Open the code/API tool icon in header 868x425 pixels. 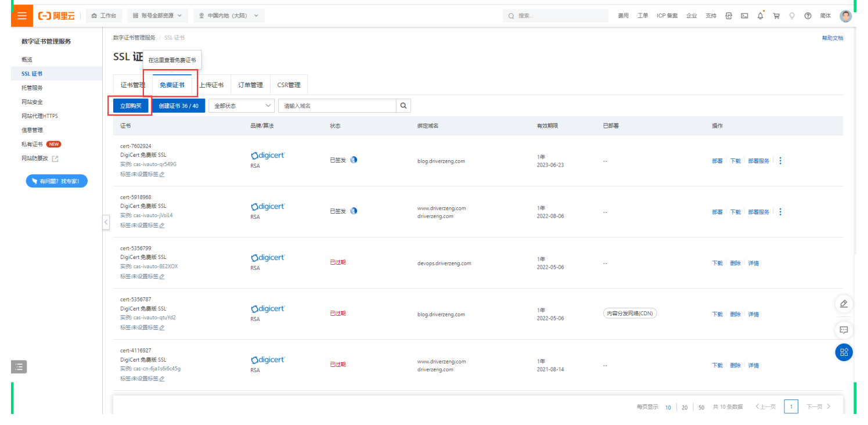point(729,16)
